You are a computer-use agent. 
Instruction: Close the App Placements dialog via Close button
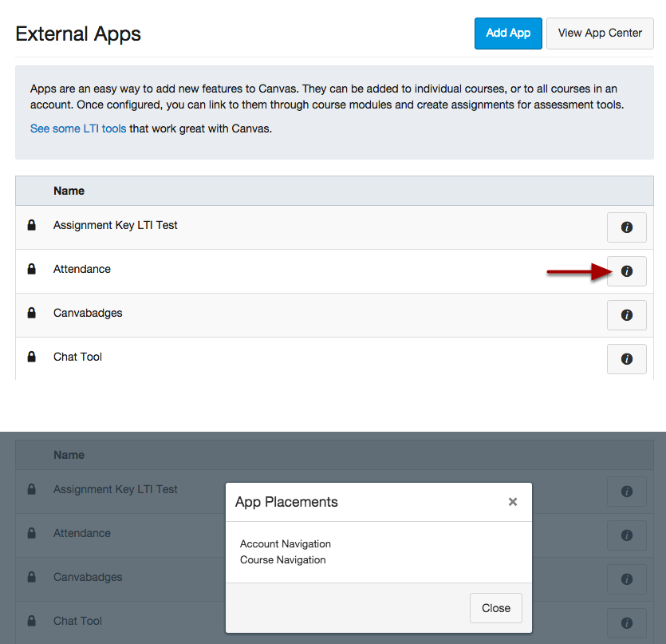coord(495,607)
